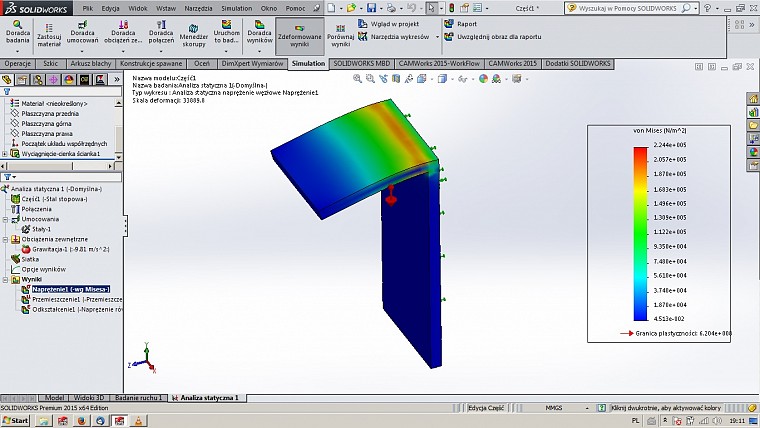Open the Simulation menu
This screenshot has width=760, height=428.
click(x=237, y=8)
